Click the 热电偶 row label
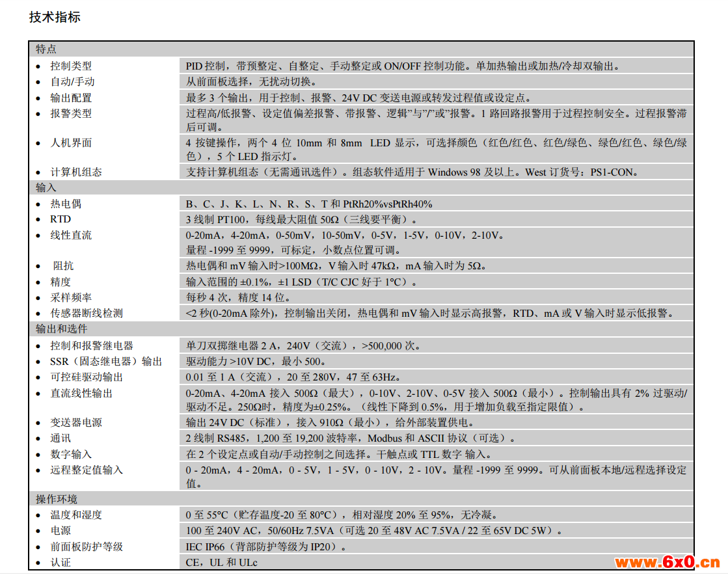This screenshot has width=728, height=577. (x=66, y=204)
